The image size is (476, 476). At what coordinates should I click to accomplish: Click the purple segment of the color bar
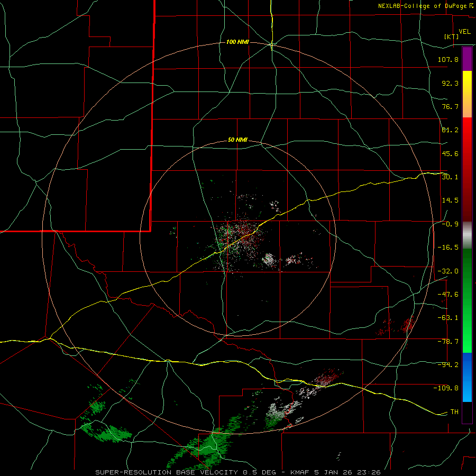pyautogui.click(x=467, y=59)
